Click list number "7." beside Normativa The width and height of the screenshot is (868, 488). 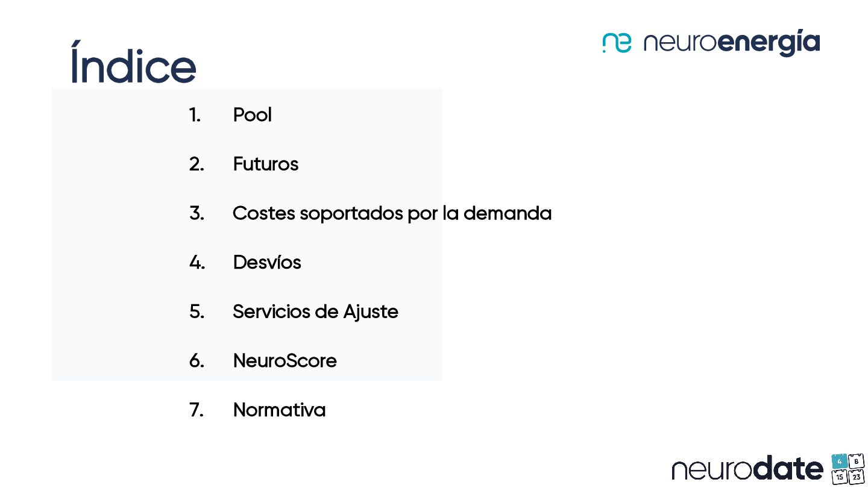197,410
